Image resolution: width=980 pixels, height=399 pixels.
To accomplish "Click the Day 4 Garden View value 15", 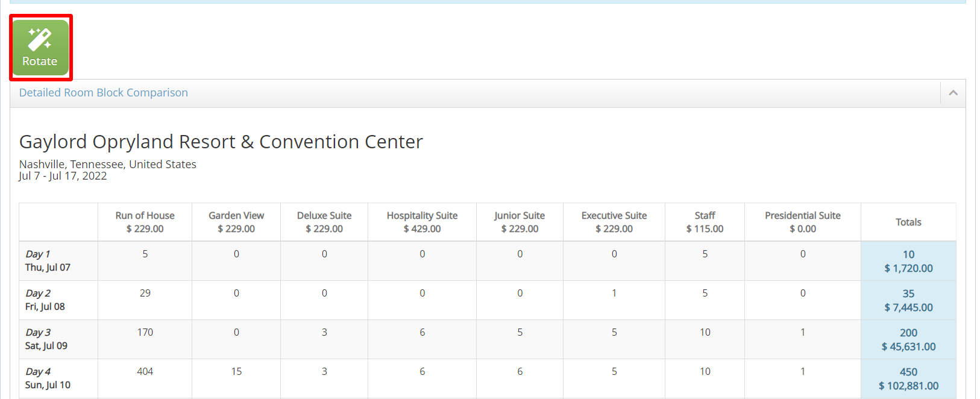I will pyautogui.click(x=236, y=371).
